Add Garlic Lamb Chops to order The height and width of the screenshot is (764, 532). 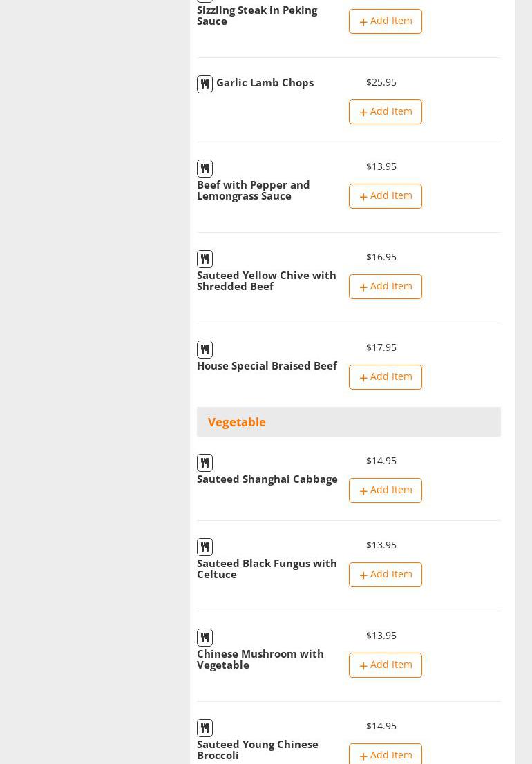pyautogui.click(x=385, y=112)
